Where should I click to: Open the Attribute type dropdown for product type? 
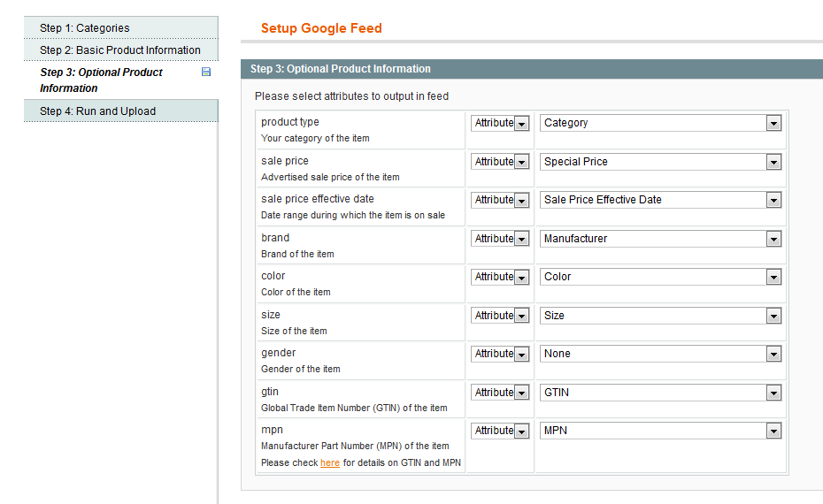pos(500,123)
